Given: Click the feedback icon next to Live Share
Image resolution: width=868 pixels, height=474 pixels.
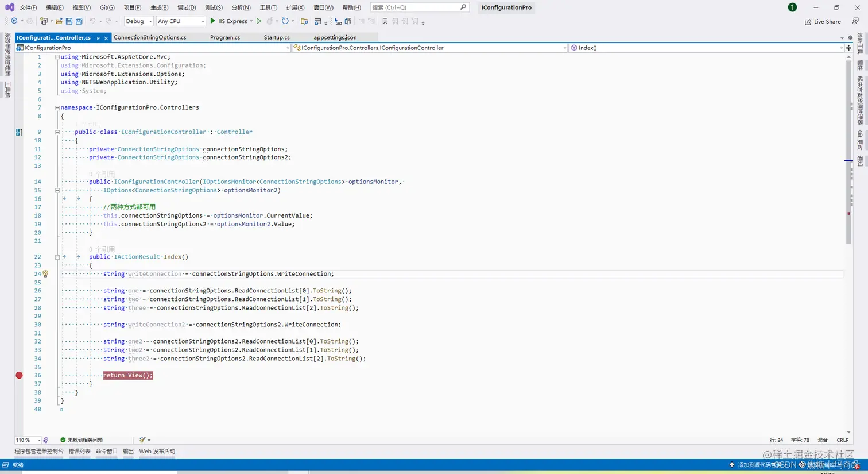Looking at the screenshot, I should 855,21.
